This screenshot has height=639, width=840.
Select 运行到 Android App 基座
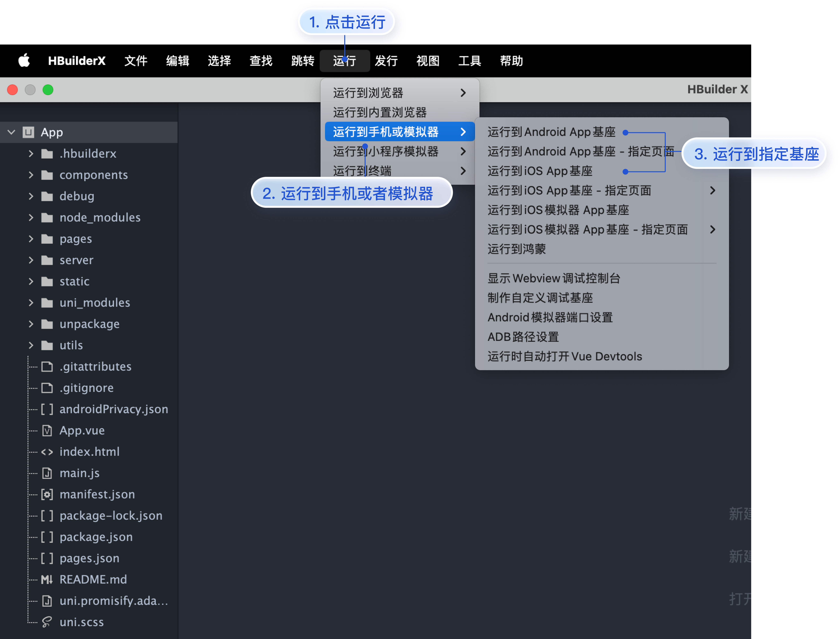pyautogui.click(x=551, y=132)
